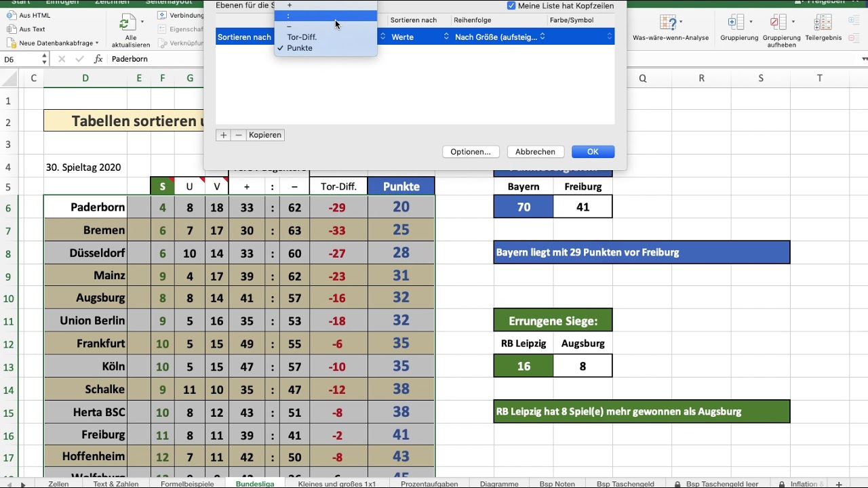Expand the Alle aktualisieren dropdown arrow
The width and height of the screenshot is (868, 488).
click(x=142, y=22)
